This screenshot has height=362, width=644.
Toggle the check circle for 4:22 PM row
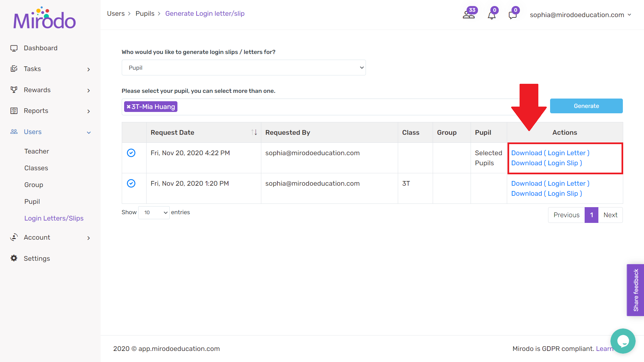tap(131, 153)
